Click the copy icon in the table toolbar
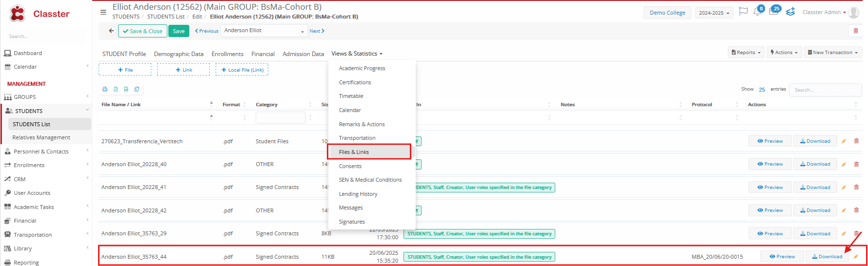868x266 pixels. tap(137, 89)
